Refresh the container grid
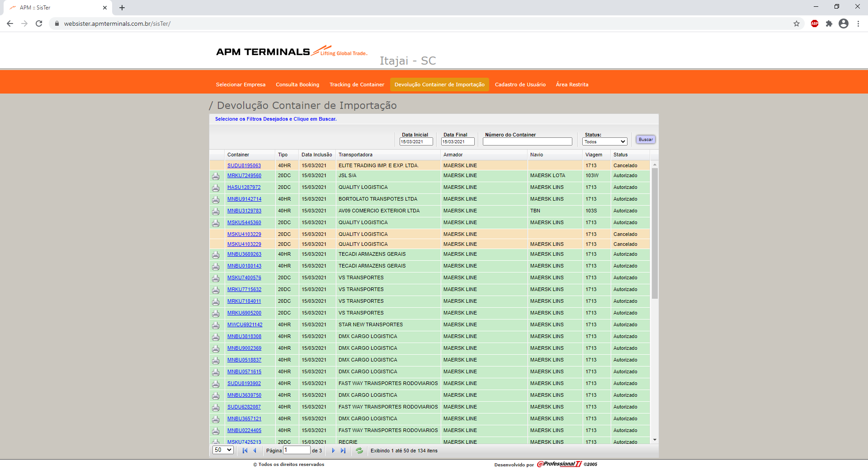 click(x=359, y=451)
